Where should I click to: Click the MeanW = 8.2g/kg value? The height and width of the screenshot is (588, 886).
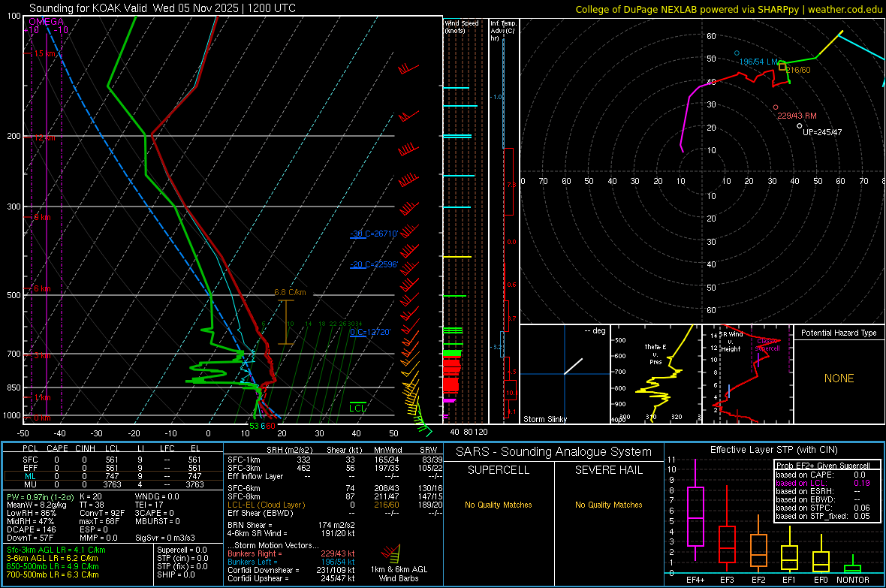click(x=36, y=505)
